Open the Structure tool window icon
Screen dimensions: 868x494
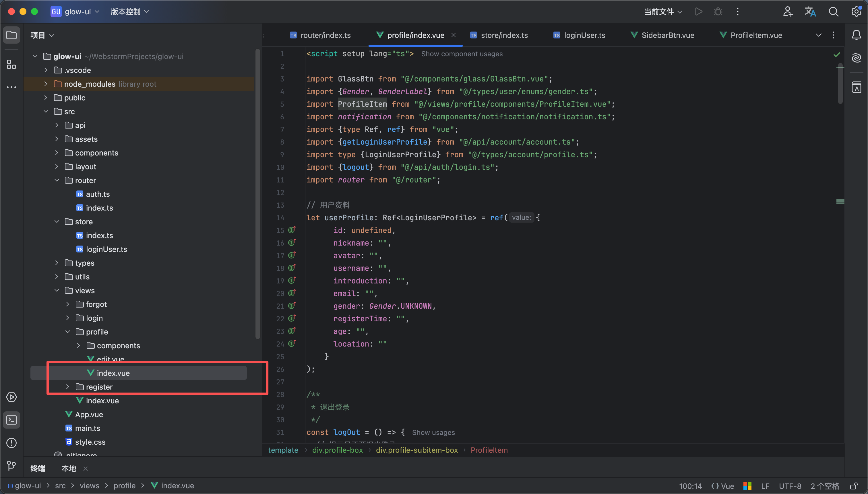(11, 64)
